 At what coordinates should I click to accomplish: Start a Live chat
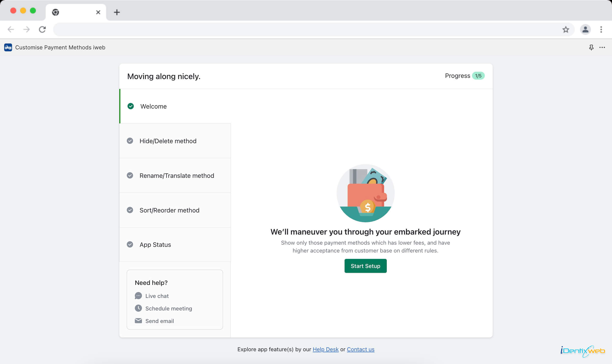[x=157, y=296]
